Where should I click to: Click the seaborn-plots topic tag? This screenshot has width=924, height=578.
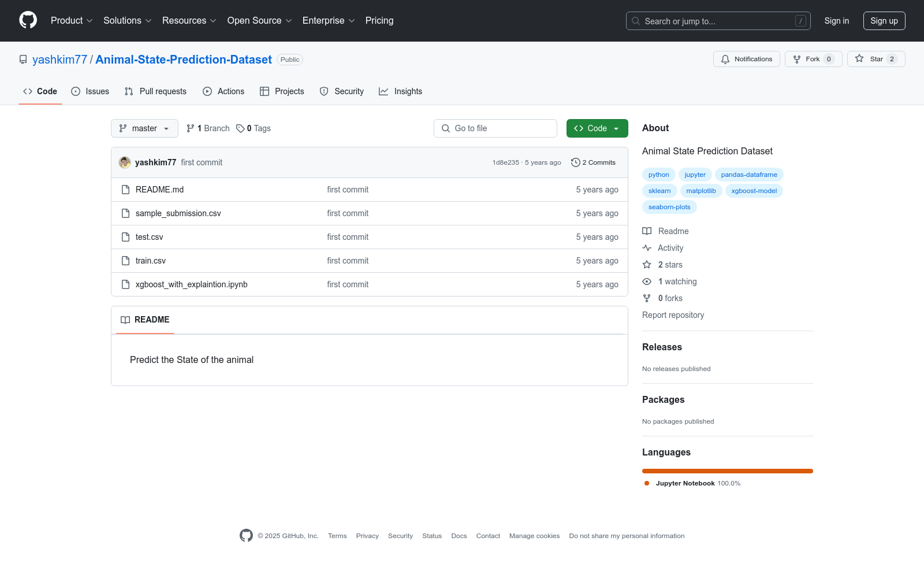[669, 207]
